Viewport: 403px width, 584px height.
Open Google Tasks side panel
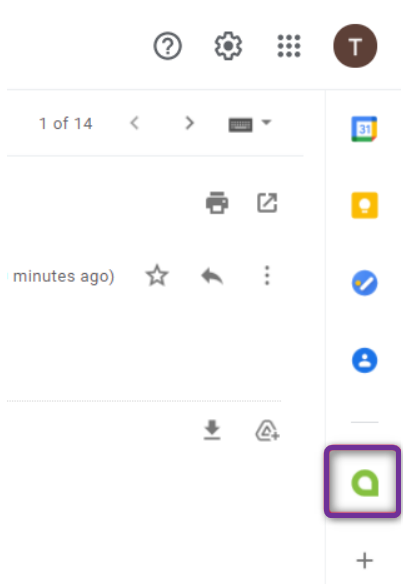pos(365,283)
